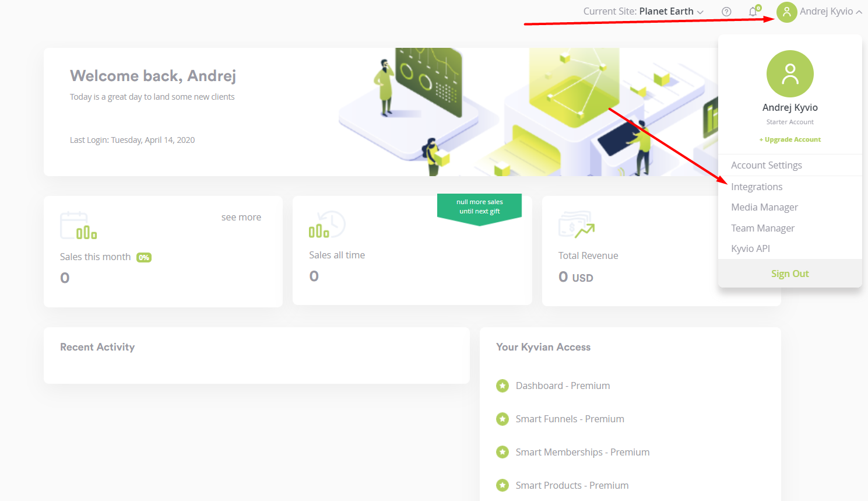Click the Your Kyvian Access heading
The image size is (868, 501).
click(x=543, y=347)
